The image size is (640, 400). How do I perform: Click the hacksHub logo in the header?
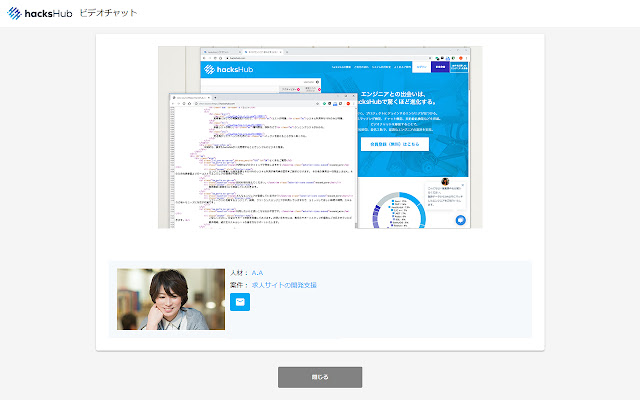[x=40, y=13]
